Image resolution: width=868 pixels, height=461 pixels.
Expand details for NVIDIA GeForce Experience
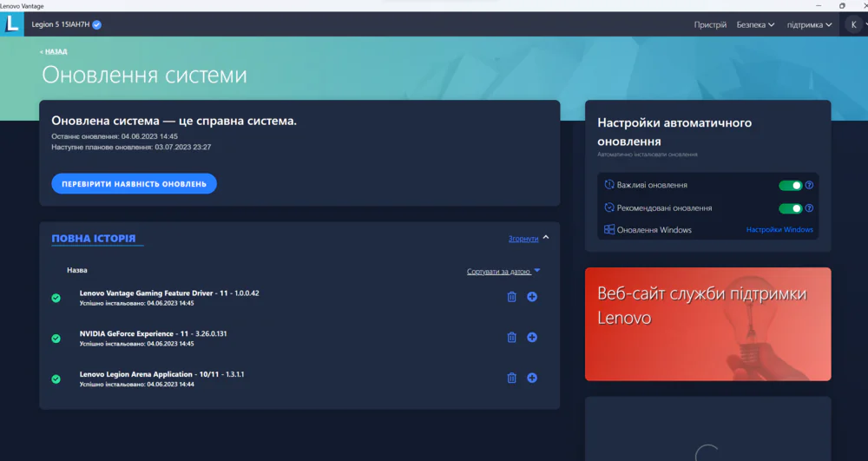click(x=532, y=338)
